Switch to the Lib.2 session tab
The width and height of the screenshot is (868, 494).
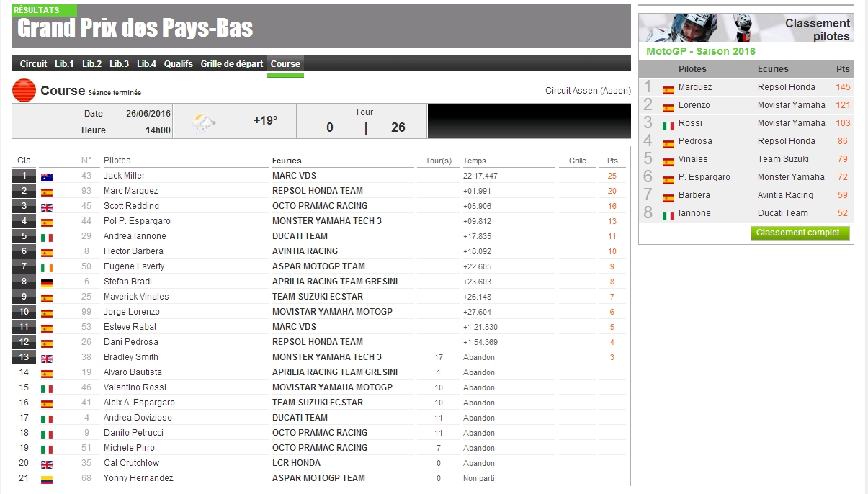92,64
